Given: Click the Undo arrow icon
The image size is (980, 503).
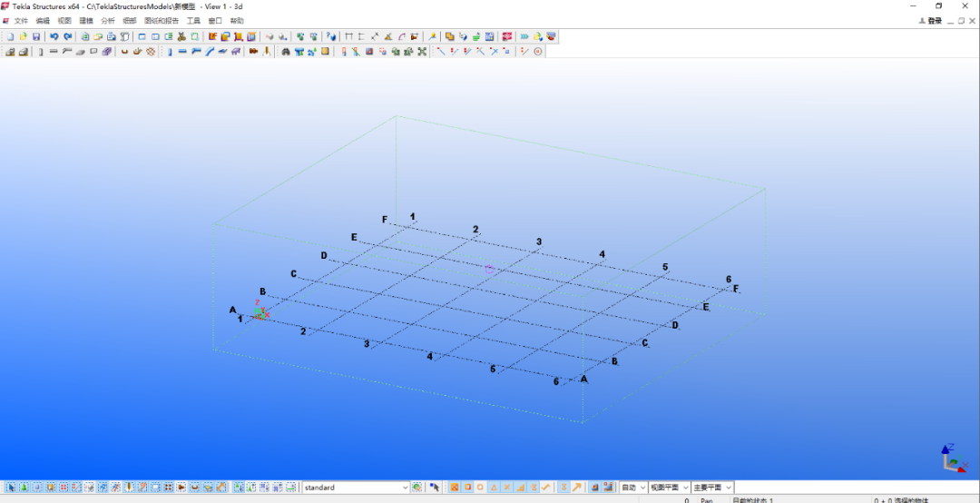Looking at the screenshot, I should point(54,36).
